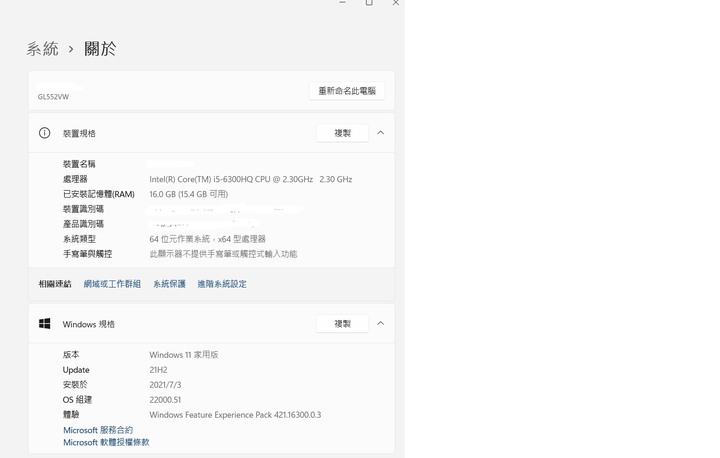Click the OS 組建 label

click(x=77, y=400)
